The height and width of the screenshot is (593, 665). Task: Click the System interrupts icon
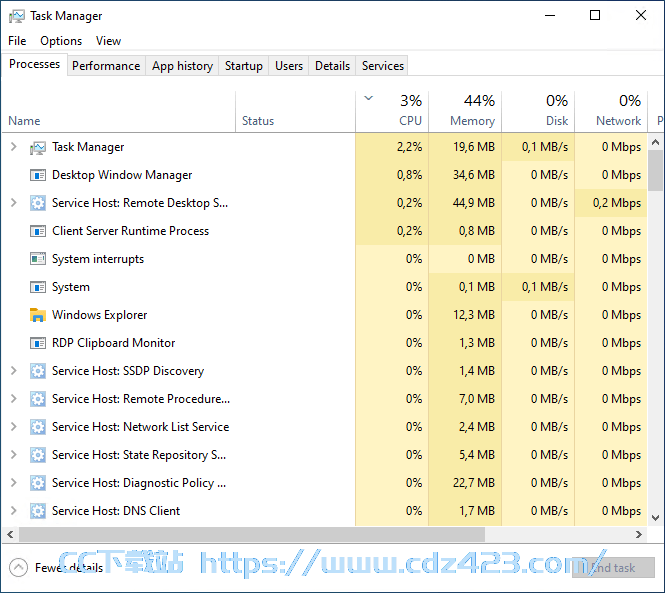(x=38, y=259)
